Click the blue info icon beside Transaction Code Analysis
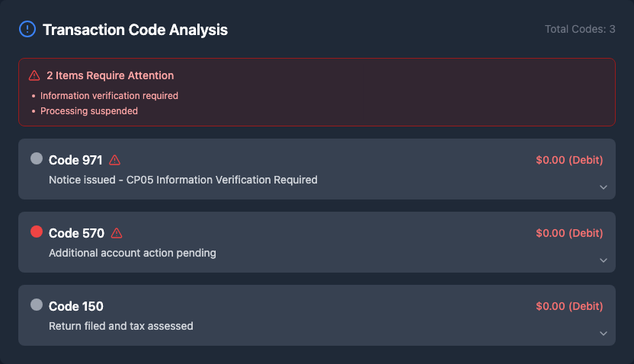Screen dimensions: 634x364 click(x=27, y=30)
